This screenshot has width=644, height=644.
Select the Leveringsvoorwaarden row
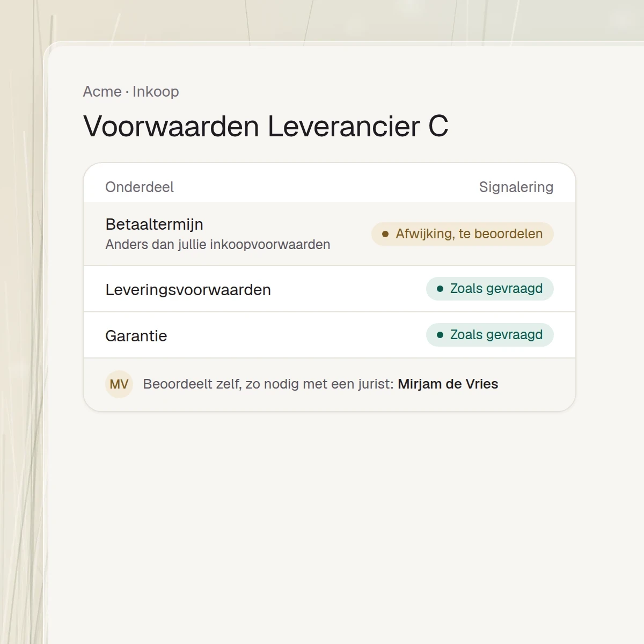[330, 289]
